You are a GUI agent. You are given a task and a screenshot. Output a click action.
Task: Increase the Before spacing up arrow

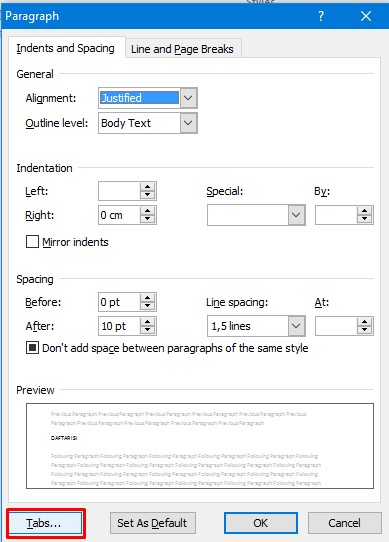point(148,298)
